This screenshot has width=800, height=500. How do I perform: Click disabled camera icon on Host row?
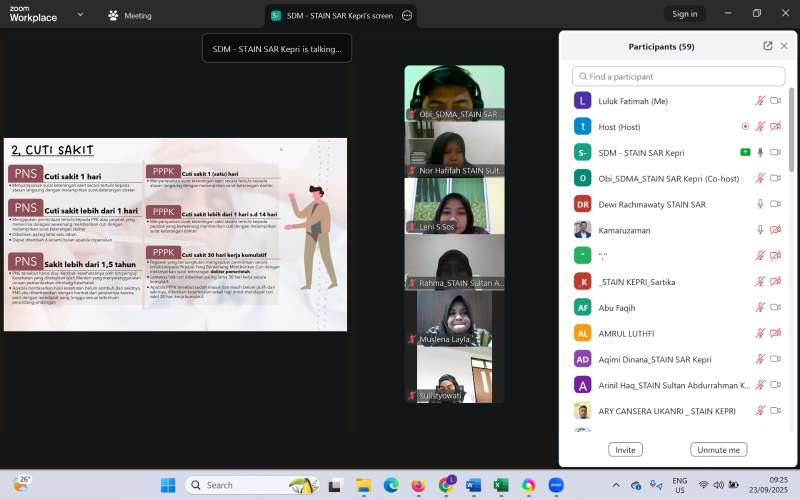pos(775,127)
